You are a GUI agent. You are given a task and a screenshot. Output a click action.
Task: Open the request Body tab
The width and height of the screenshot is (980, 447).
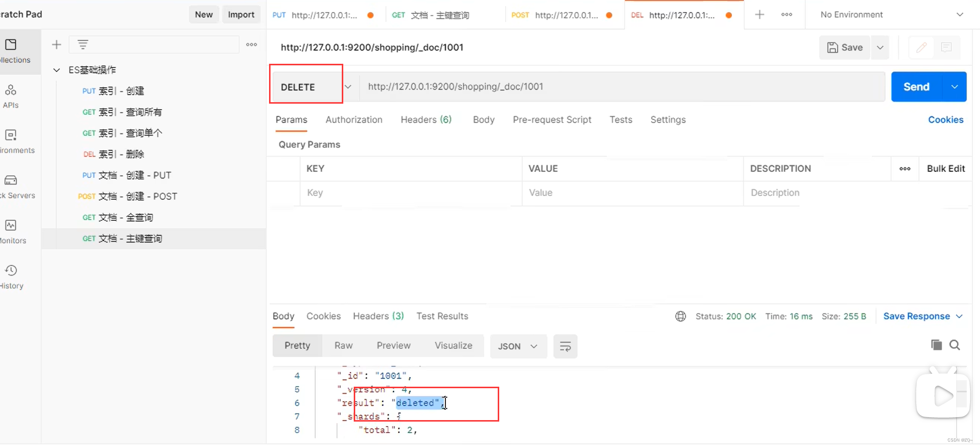click(x=484, y=120)
